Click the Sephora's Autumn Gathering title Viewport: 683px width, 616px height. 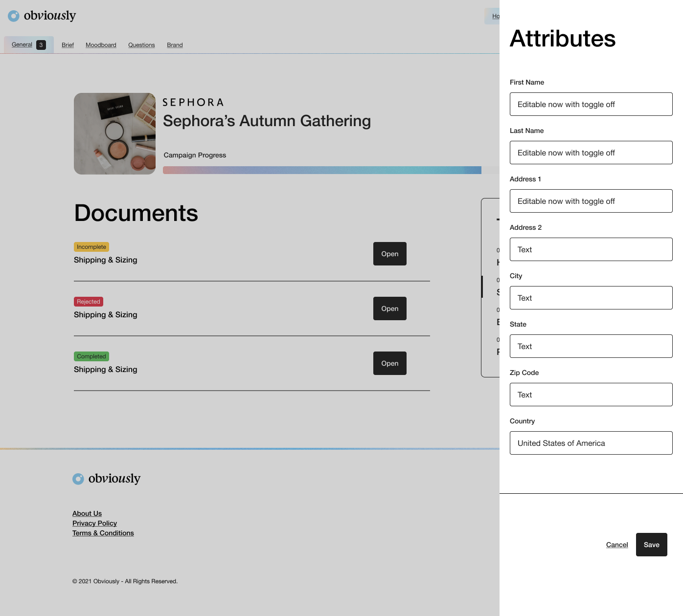pos(267,121)
